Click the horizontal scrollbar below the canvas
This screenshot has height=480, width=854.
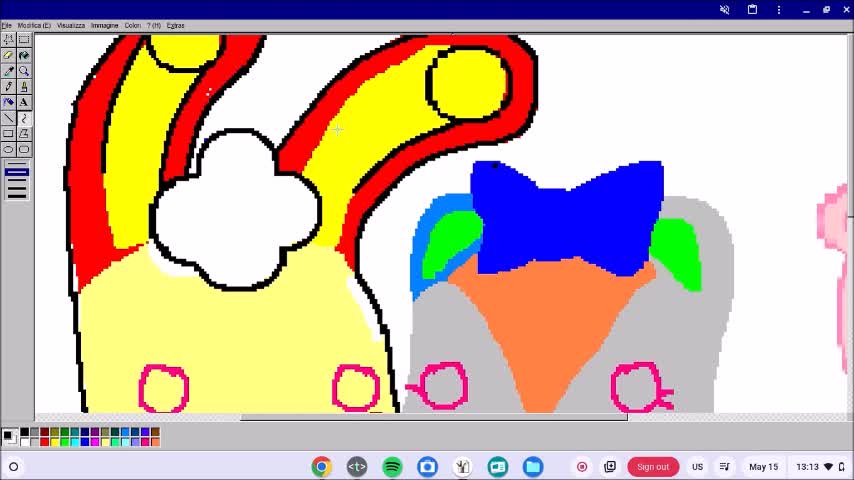(x=433, y=417)
